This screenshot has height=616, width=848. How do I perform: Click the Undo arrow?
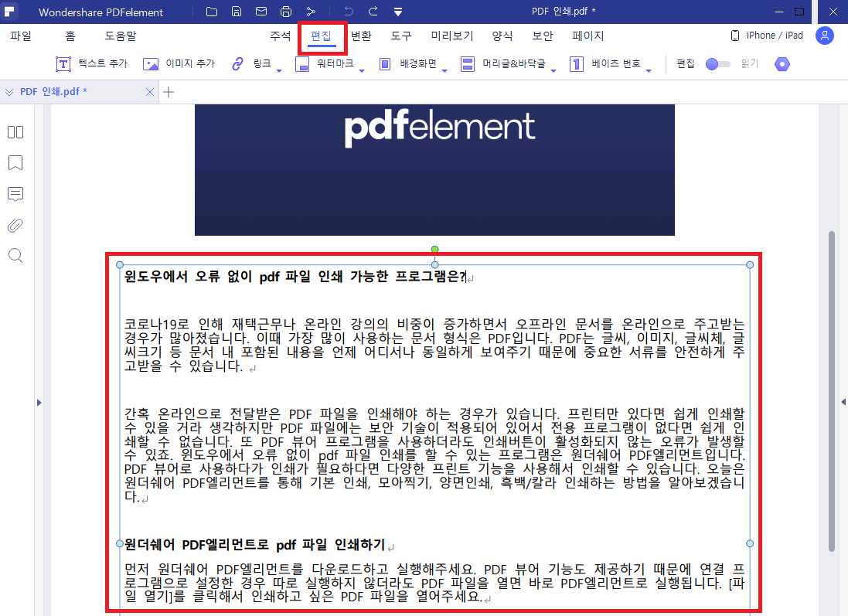tap(349, 12)
